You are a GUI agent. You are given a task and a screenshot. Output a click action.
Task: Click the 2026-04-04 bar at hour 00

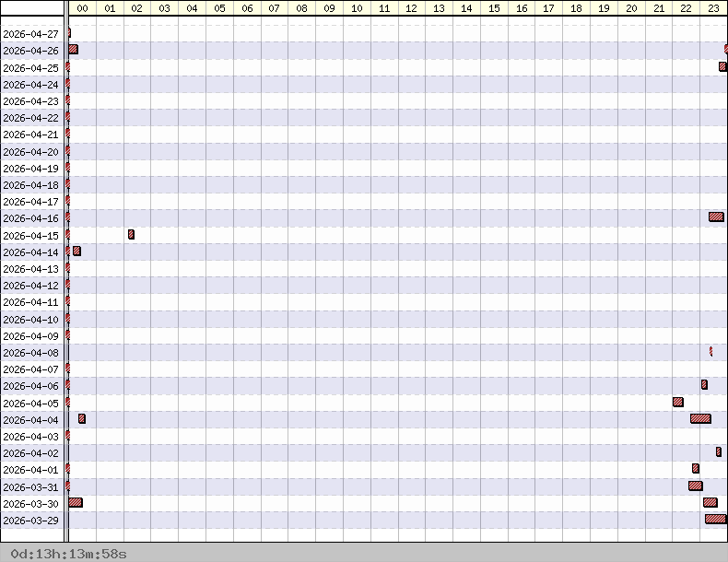click(x=82, y=418)
